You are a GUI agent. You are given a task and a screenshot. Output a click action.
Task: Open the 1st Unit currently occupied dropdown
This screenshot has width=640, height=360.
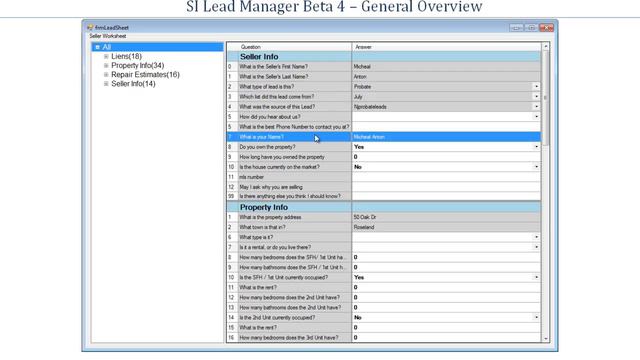click(x=536, y=278)
